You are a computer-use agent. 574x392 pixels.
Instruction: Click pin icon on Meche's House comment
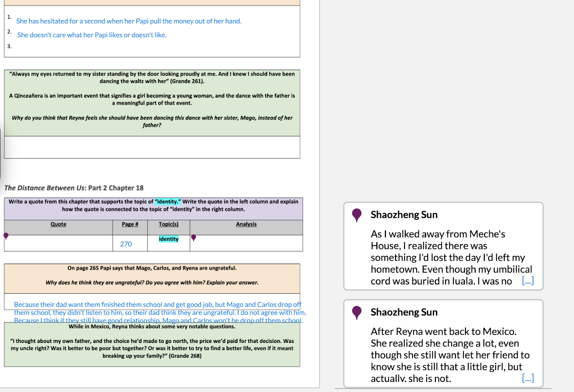(x=357, y=215)
